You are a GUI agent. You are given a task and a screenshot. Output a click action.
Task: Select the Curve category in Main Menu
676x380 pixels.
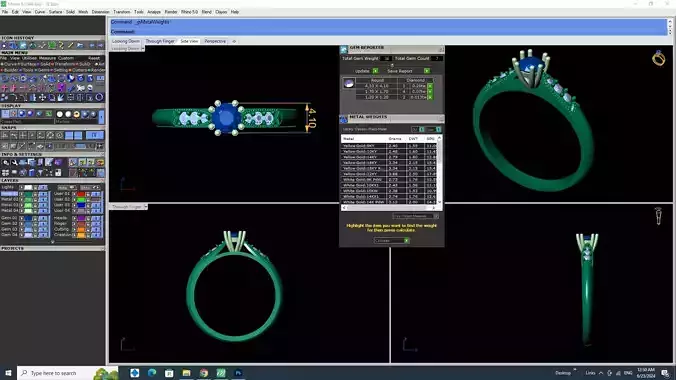tap(10, 64)
